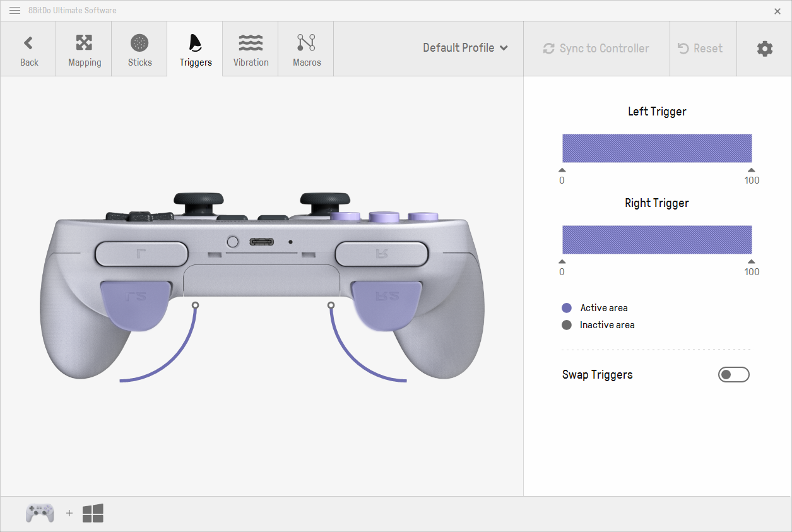Switch to the Macros tab
Viewport: 792px width, 532px height.
point(306,49)
